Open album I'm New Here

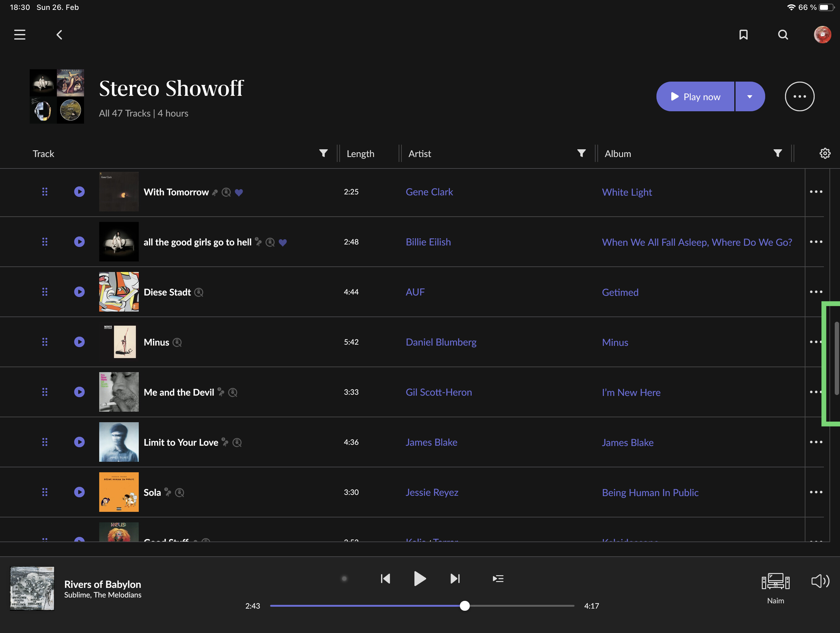coord(631,393)
